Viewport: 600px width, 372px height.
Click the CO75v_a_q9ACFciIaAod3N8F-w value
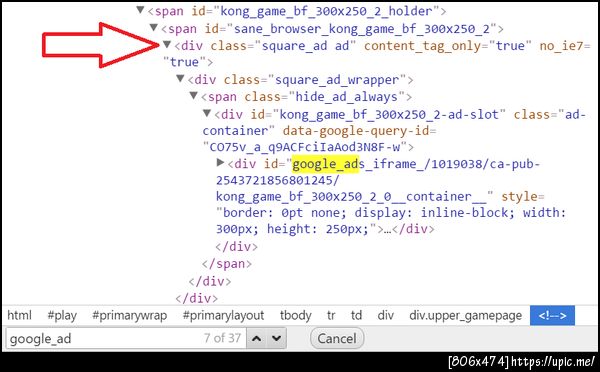(x=305, y=147)
